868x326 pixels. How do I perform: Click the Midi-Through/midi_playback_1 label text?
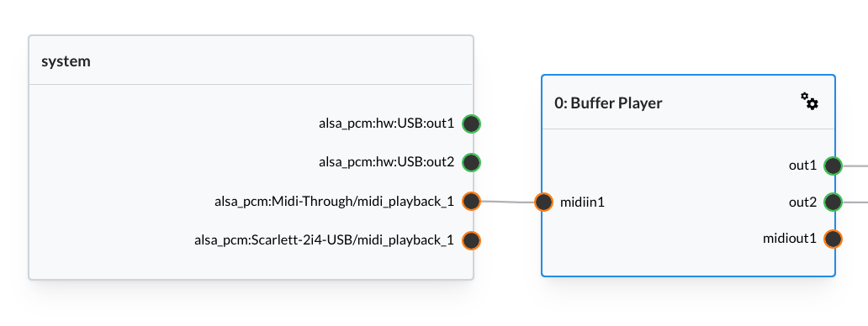point(335,202)
